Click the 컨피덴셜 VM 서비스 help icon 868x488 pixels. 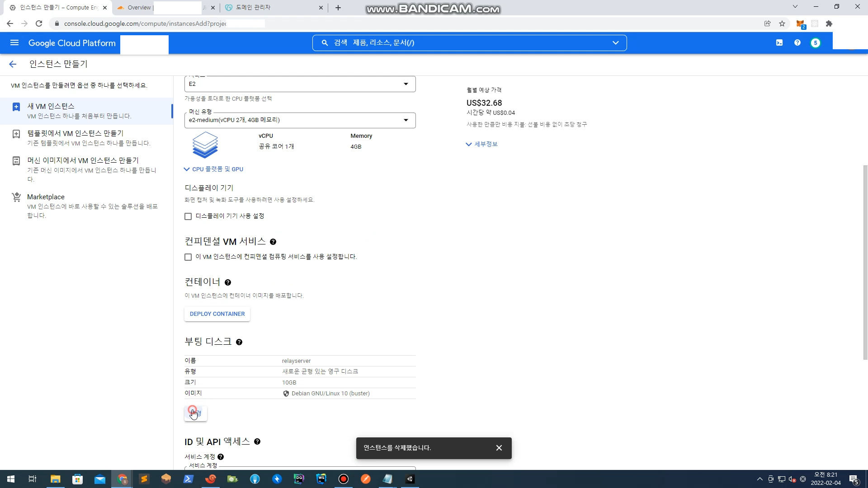(x=273, y=242)
